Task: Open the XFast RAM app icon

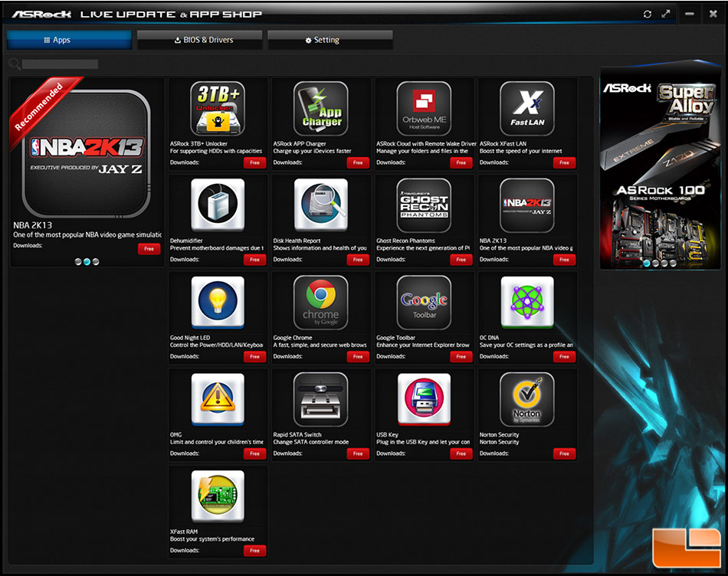Action: point(218,496)
